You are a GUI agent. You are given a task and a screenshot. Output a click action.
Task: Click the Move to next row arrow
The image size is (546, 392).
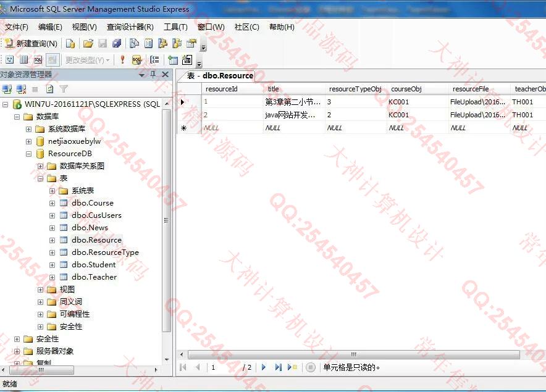tap(264, 367)
